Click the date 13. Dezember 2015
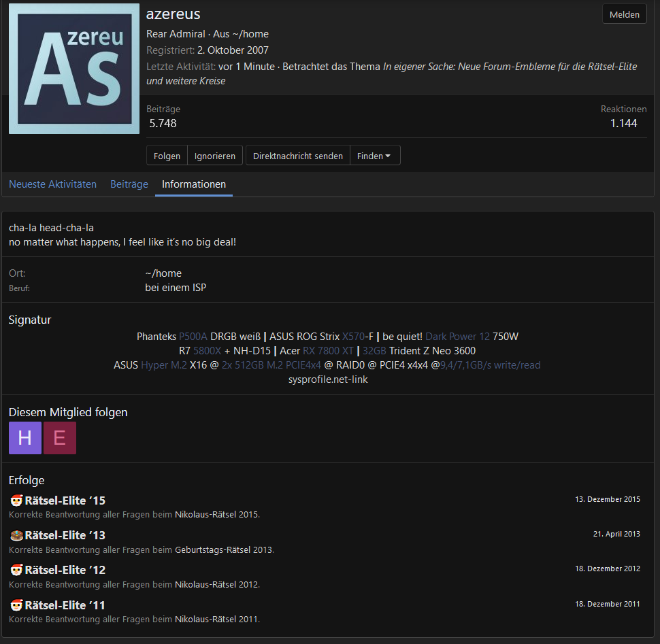The height and width of the screenshot is (644, 660). click(608, 499)
